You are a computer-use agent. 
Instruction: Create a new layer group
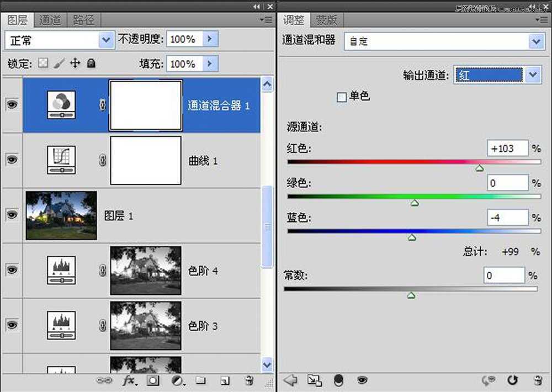(x=200, y=380)
